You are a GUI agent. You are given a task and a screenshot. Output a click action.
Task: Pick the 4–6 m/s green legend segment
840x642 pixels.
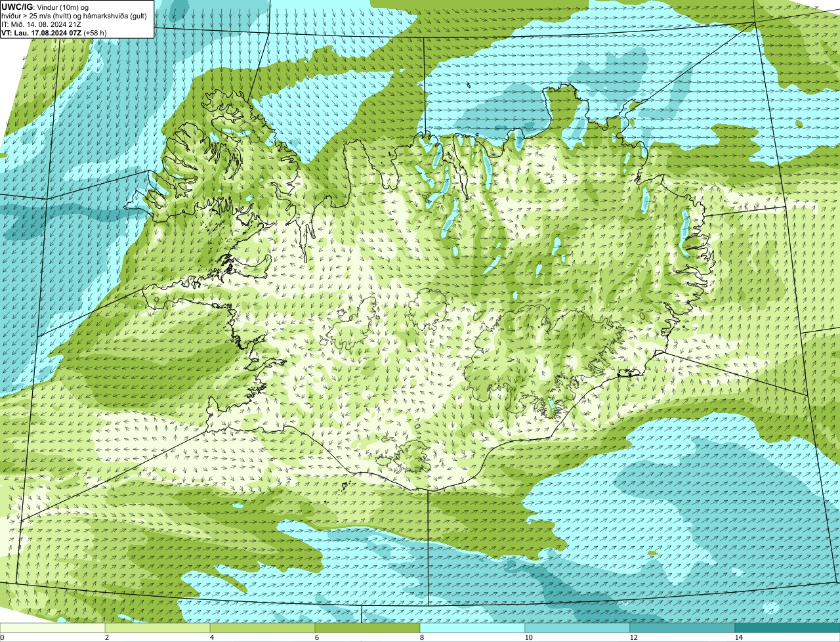262,628
